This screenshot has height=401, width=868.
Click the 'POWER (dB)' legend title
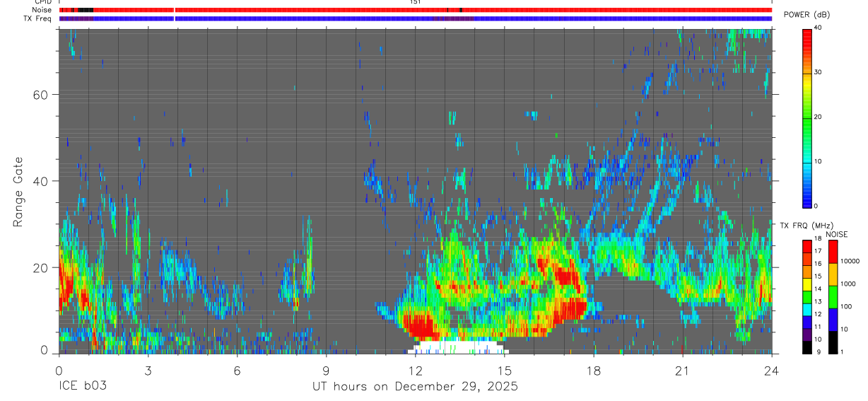807,15
